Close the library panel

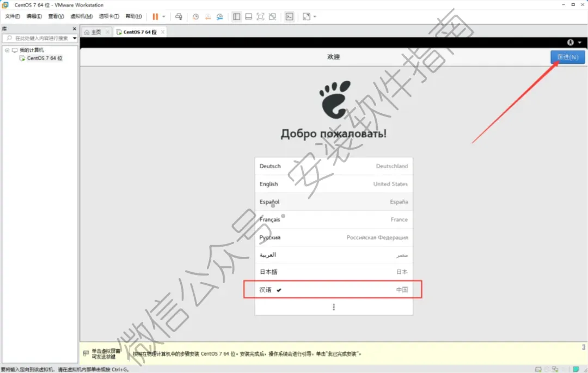(x=74, y=28)
